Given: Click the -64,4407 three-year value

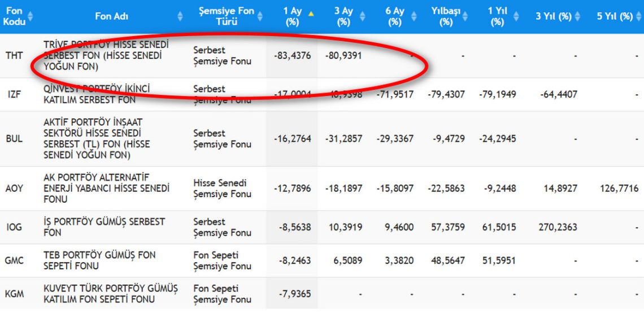Looking at the screenshot, I should (x=559, y=94).
